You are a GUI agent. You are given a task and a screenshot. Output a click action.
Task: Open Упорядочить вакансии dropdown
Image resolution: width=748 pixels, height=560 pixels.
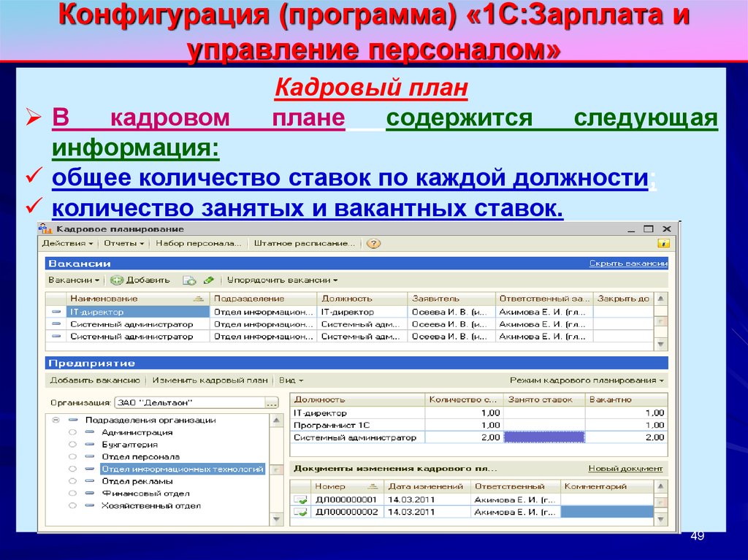point(282,280)
